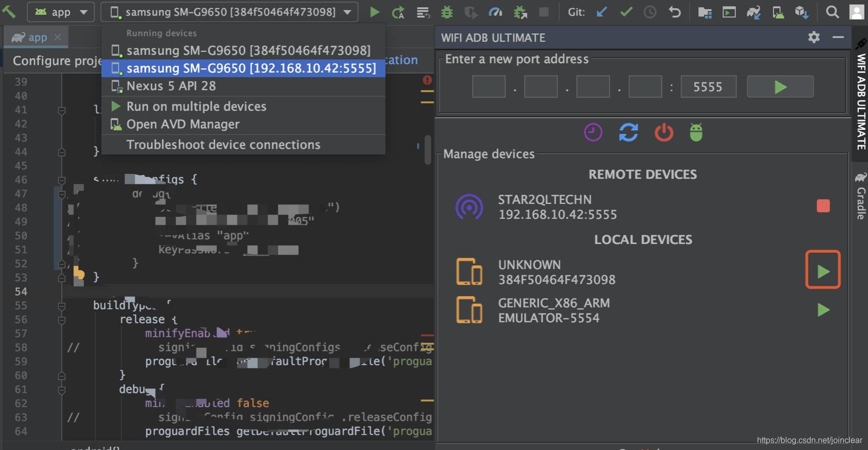The height and width of the screenshot is (450, 868).
Task: Click the user account avatar icon
Action: point(857,12)
